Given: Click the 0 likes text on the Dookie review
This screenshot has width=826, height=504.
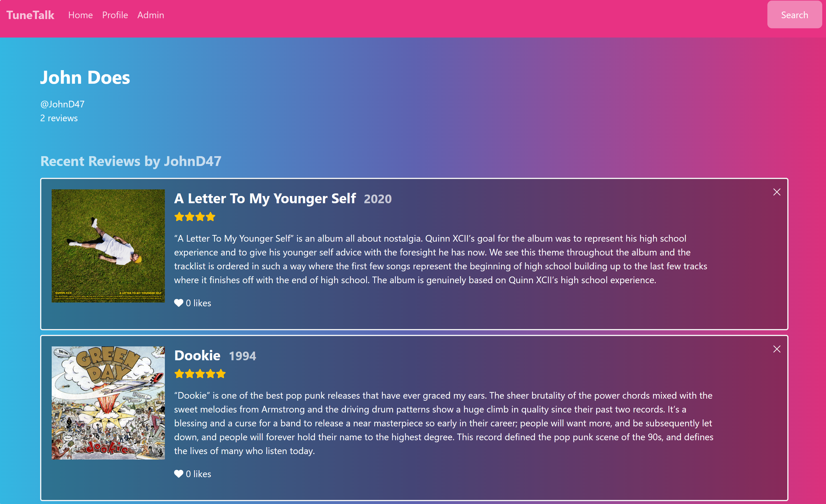Looking at the screenshot, I should (x=198, y=474).
